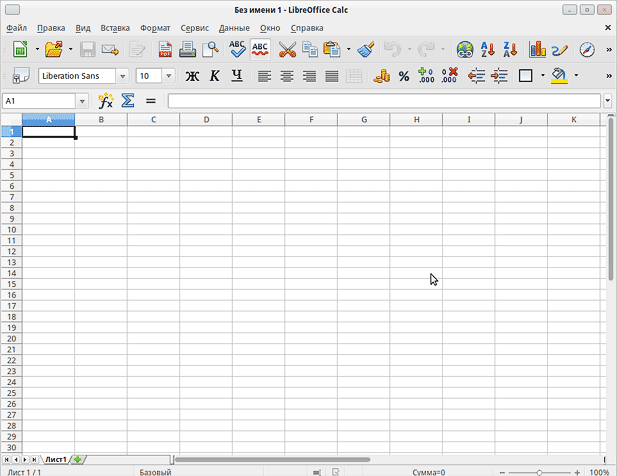Open the New document type dropdown arrow

click(x=37, y=50)
